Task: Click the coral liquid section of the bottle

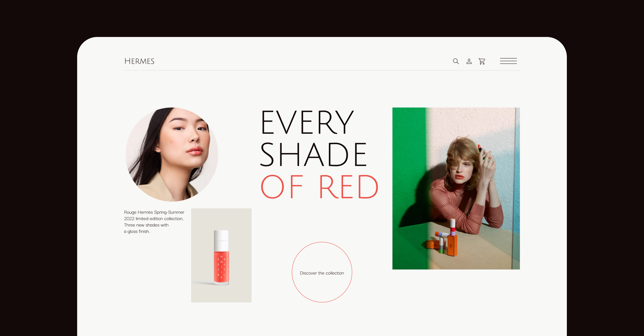Action: click(x=221, y=267)
